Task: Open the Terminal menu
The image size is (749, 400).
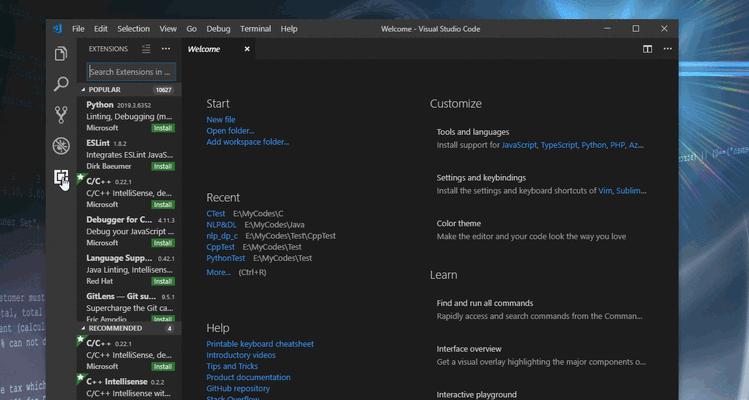Action: [x=255, y=29]
